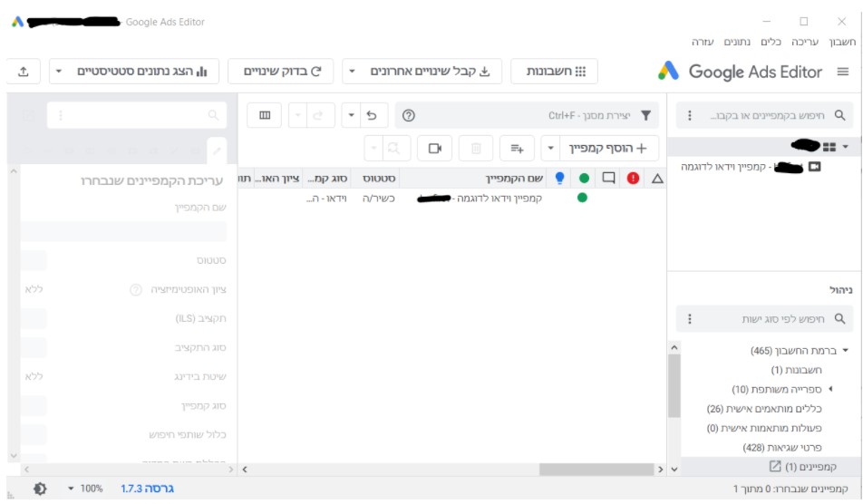Expand the undo history dropdown
The height and width of the screenshot is (504, 863).
351,115
